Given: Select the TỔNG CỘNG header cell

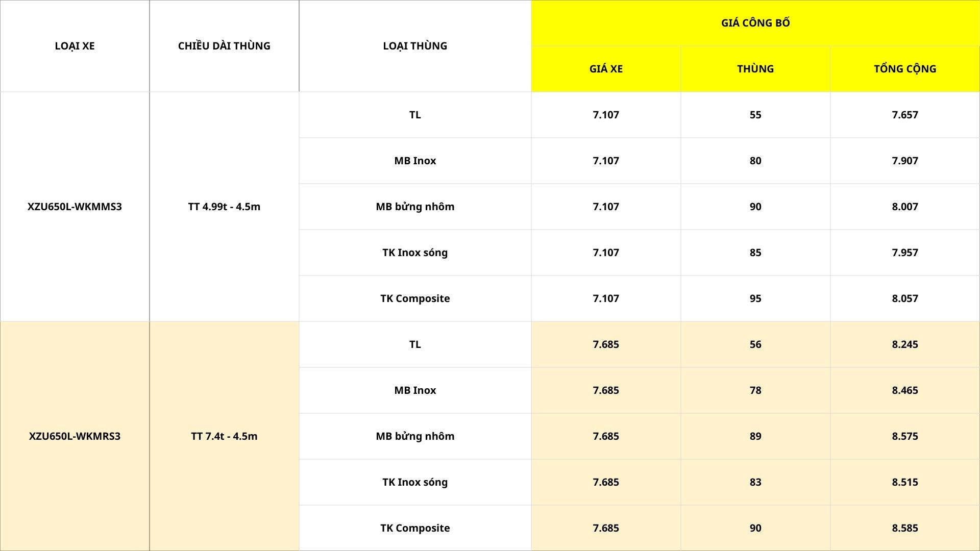Looking at the screenshot, I should click(x=904, y=69).
